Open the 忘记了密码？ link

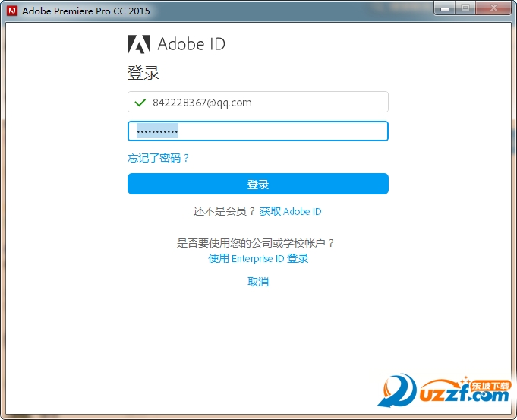[x=158, y=158]
